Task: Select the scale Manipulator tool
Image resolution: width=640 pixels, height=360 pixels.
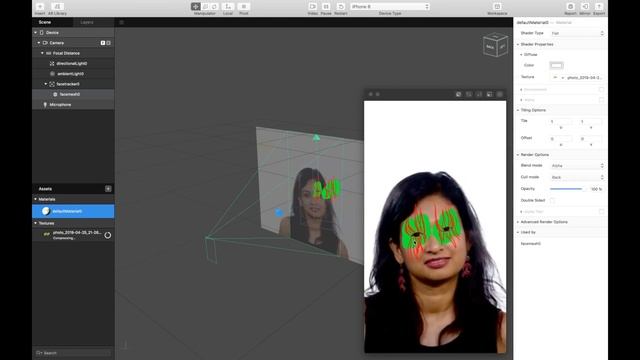Action: [205, 7]
